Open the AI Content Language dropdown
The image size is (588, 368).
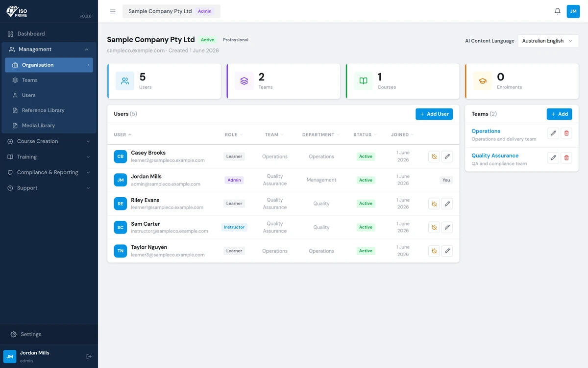(548, 41)
